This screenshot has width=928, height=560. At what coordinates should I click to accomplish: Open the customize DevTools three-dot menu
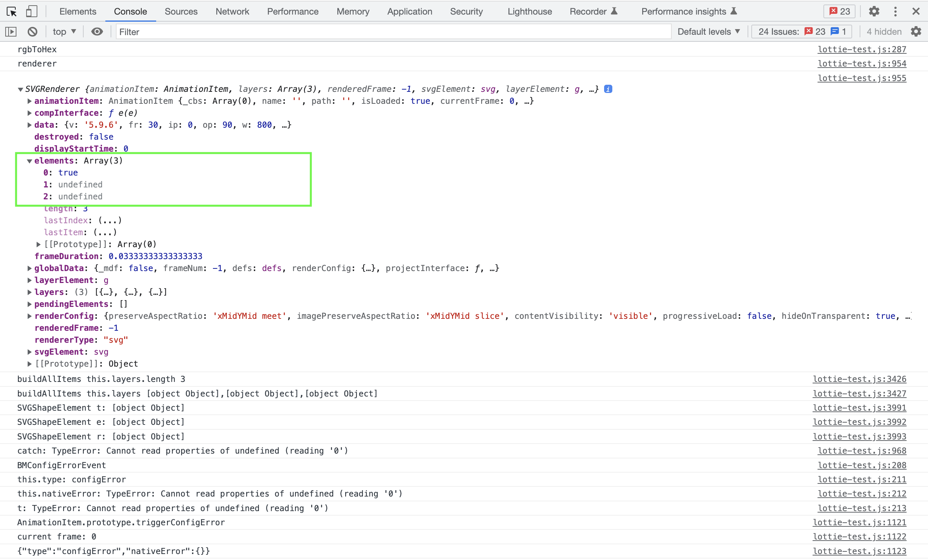coord(895,12)
